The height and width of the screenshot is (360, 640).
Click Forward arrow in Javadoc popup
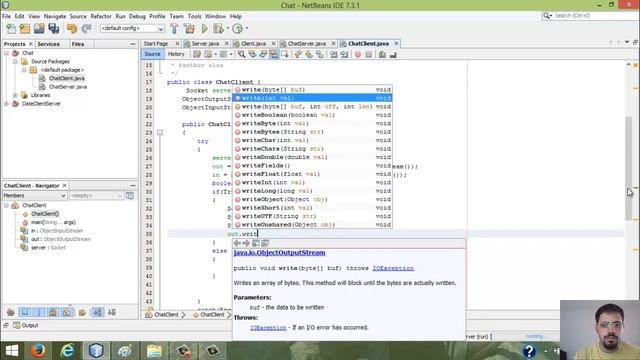pos(246,243)
